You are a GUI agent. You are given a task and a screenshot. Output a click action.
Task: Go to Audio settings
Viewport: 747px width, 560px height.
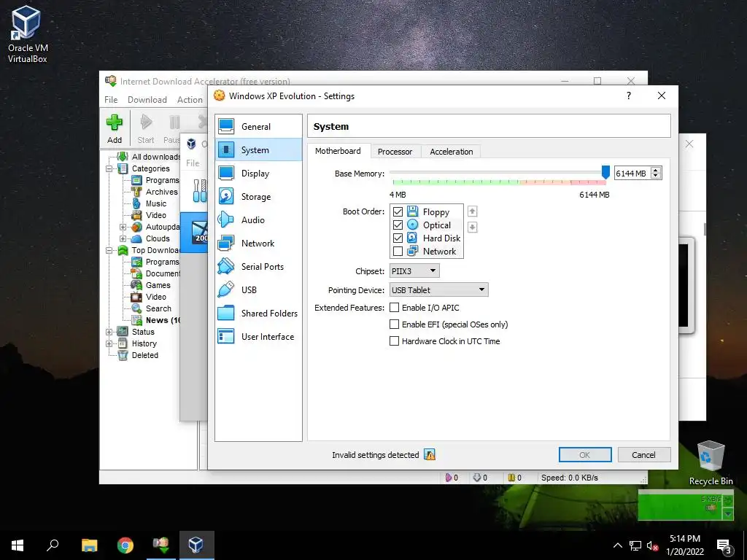tap(258, 220)
